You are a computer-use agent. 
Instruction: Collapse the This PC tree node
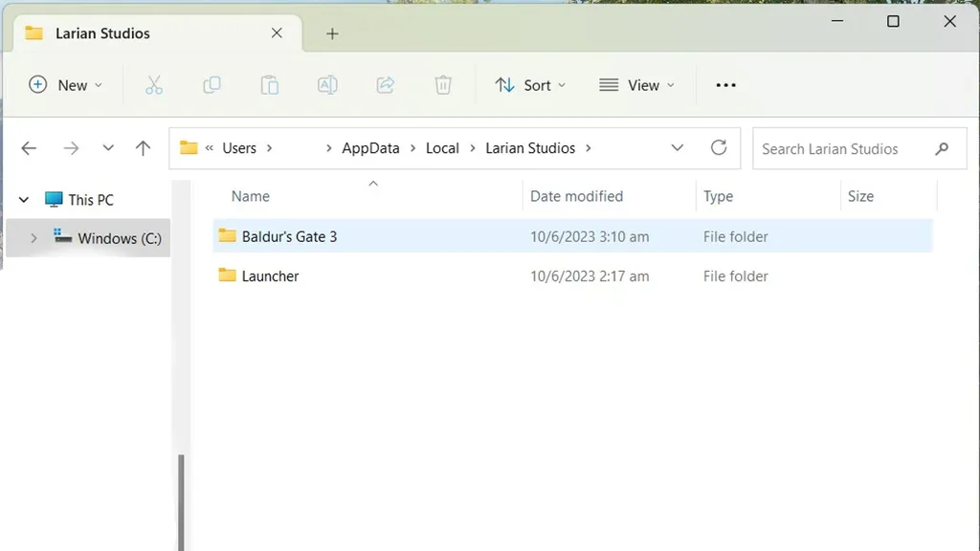pyautogui.click(x=24, y=200)
